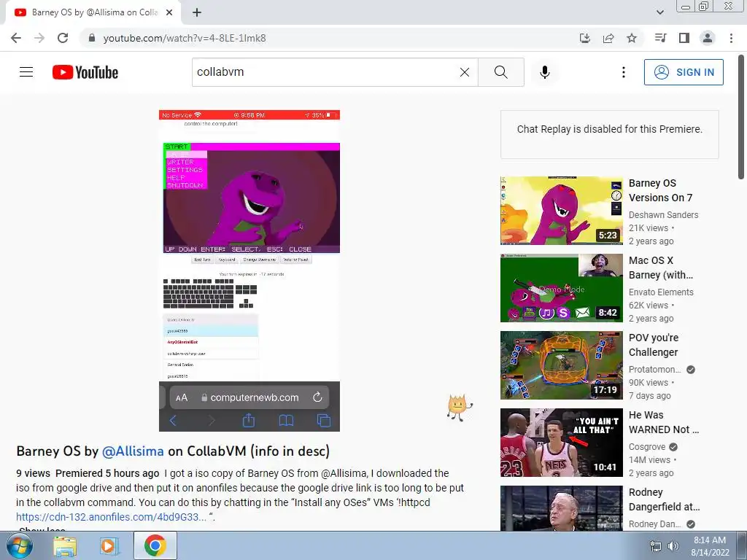Open POV you're Challenger video thumbnail

pyautogui.click(x=561, y=365)
